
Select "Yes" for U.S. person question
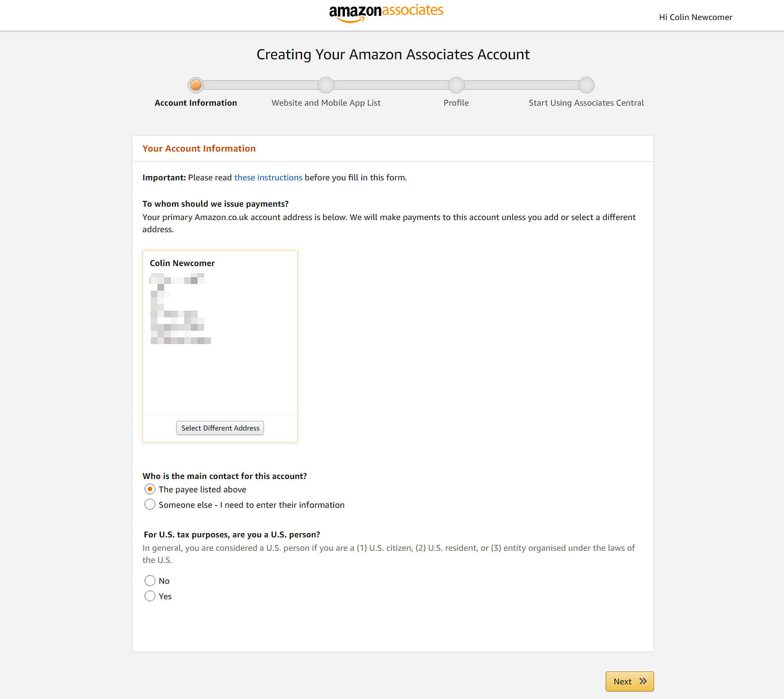click(x=150, y=596)
